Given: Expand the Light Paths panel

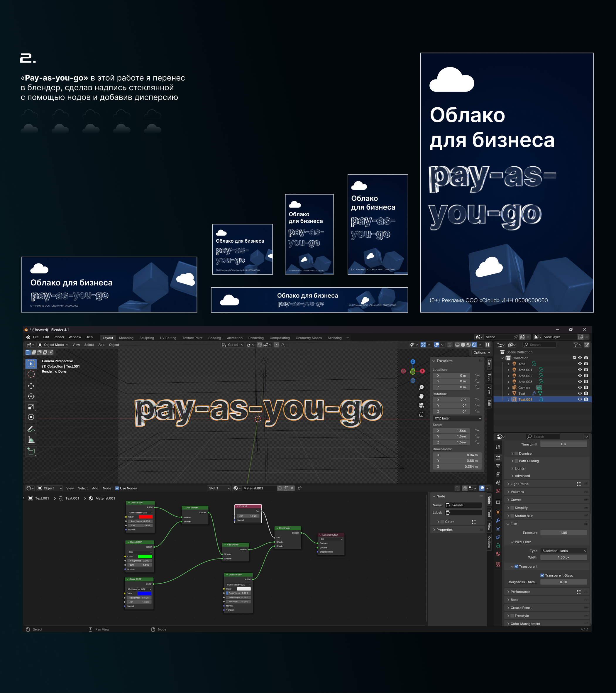Looking at the screenshot, I should tap(519, 484).
